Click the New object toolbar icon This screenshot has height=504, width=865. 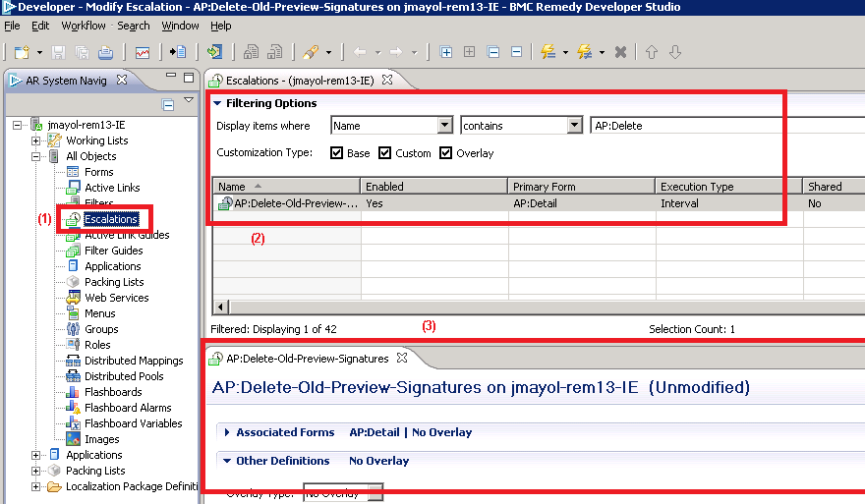click(22, 52)
